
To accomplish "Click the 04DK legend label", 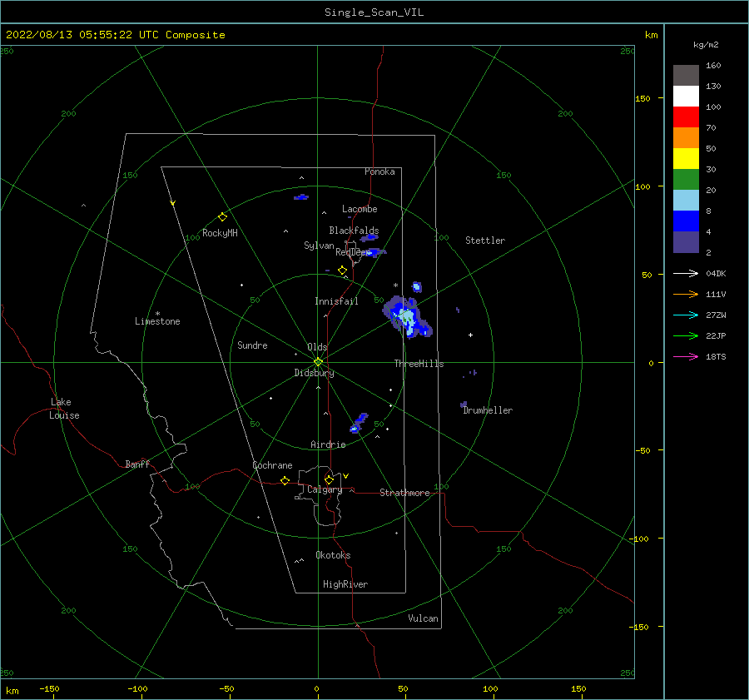I will point(716,274).
